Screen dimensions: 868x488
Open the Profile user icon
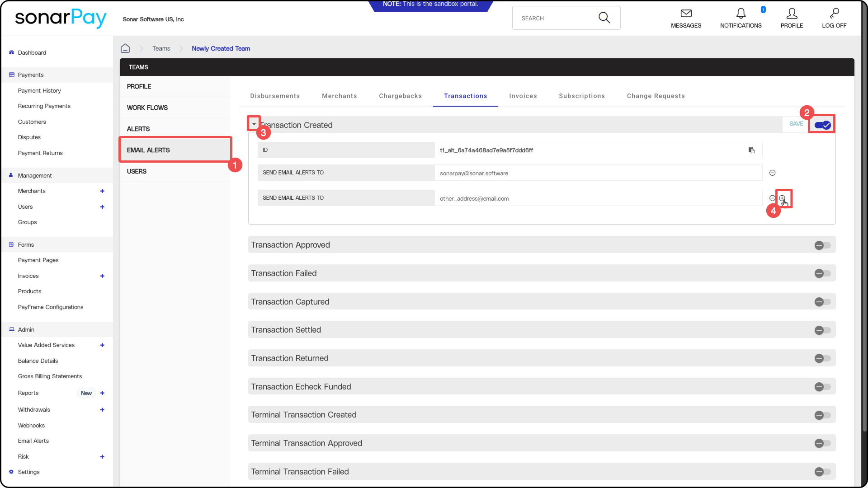click(x=792, y=14)
